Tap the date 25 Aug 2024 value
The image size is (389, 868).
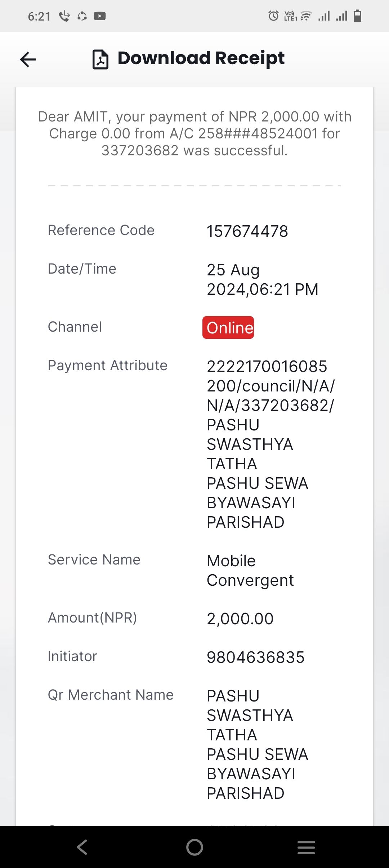tap(263, 280)
